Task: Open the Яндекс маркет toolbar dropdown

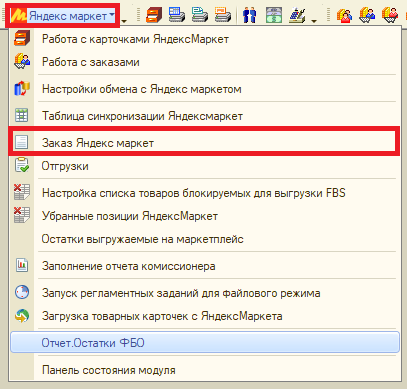Action: coord(62,15)
